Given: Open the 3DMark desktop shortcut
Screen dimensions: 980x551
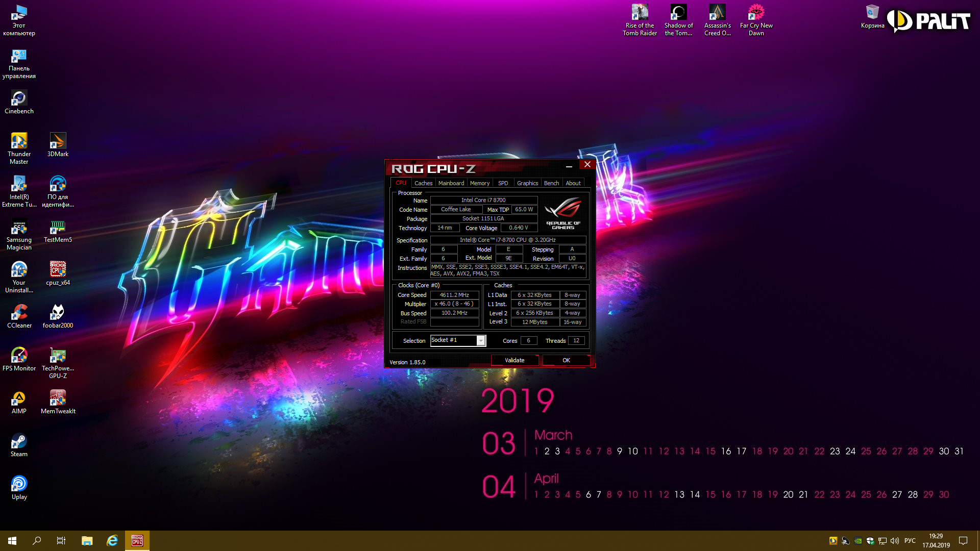Looking at the screenshot, I should click(58, 141).
